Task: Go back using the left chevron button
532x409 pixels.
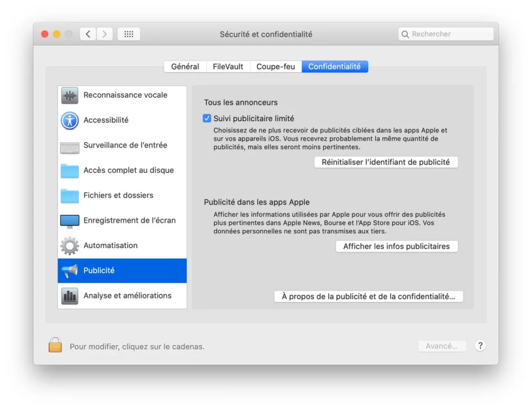Action: (x=88, y=34)
